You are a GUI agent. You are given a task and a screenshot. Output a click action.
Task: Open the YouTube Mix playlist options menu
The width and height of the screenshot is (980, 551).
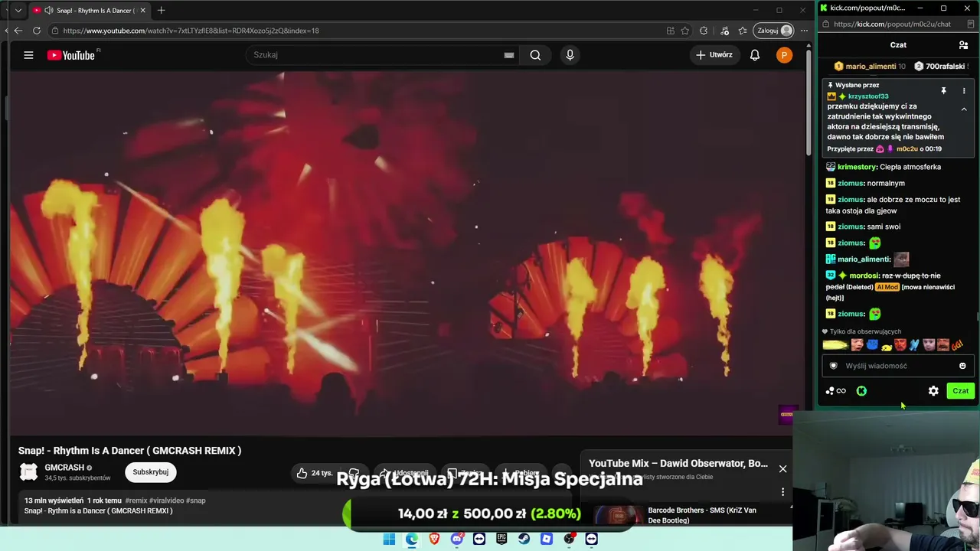pyautogui.click(x=782, y=492)
